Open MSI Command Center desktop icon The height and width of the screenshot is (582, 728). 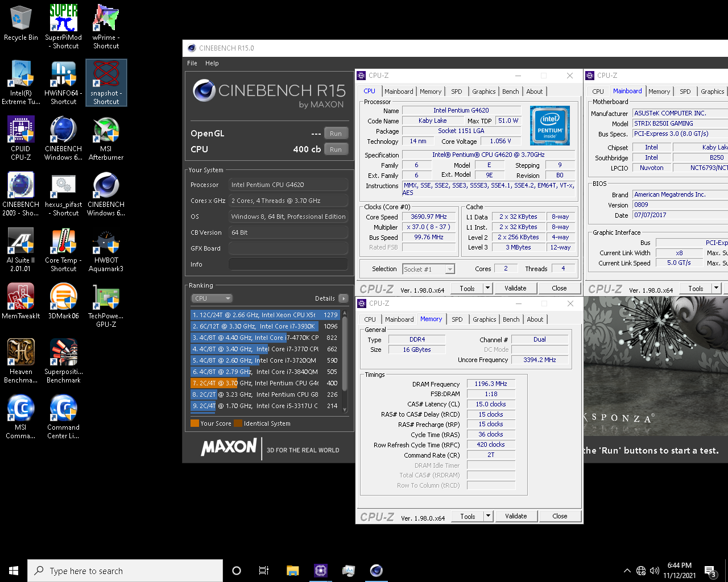point(20,417)
